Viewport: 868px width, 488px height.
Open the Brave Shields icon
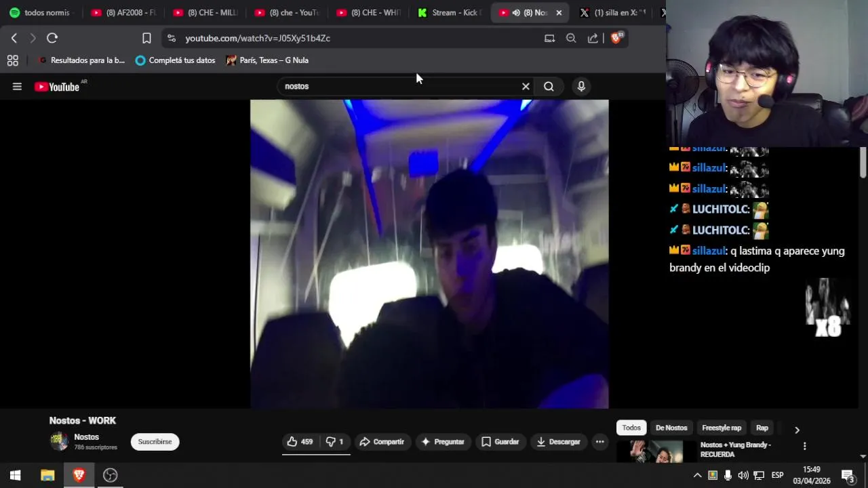pyautogui.click(x=616, y=38)
